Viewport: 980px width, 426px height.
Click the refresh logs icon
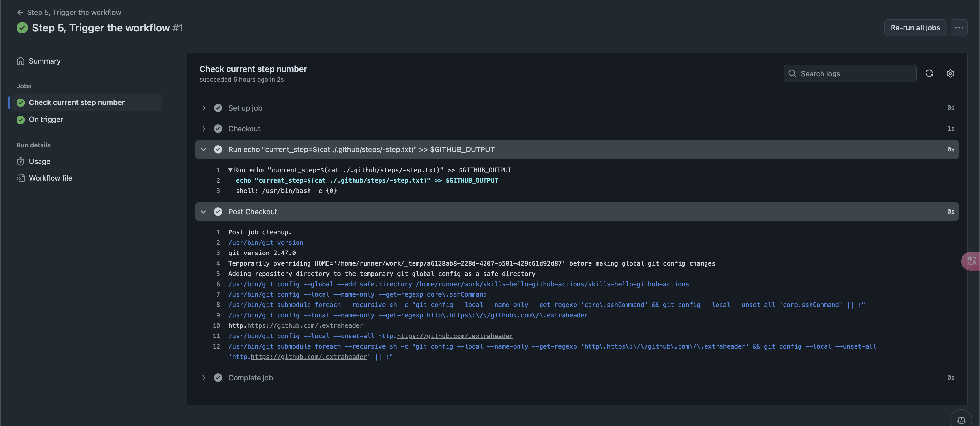pos(929,74)
